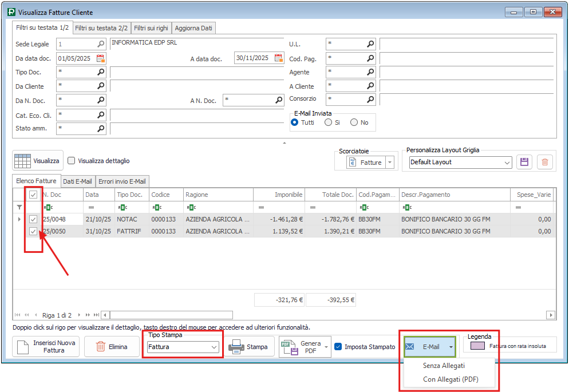Open the Fatture shortcuts dropdown arrow
The image size is (569, 392).
click(390, 163)
